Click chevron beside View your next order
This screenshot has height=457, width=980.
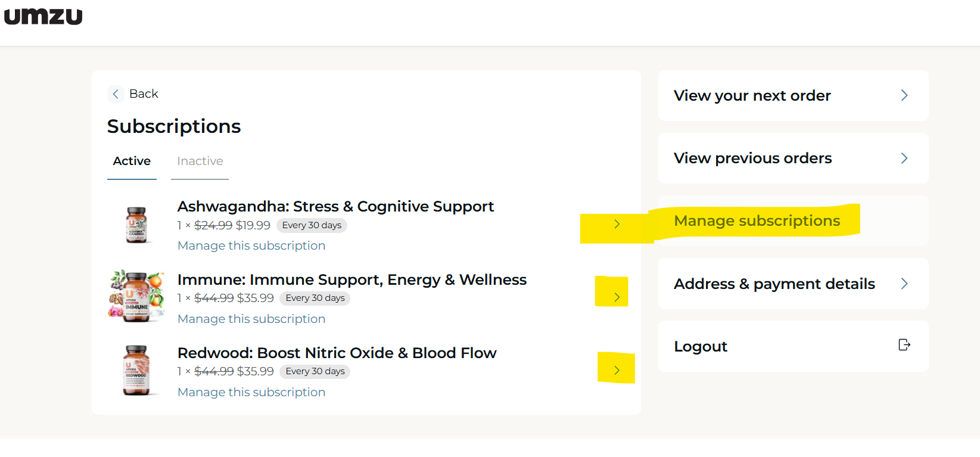pyautogui.click(x=904, y=95)
